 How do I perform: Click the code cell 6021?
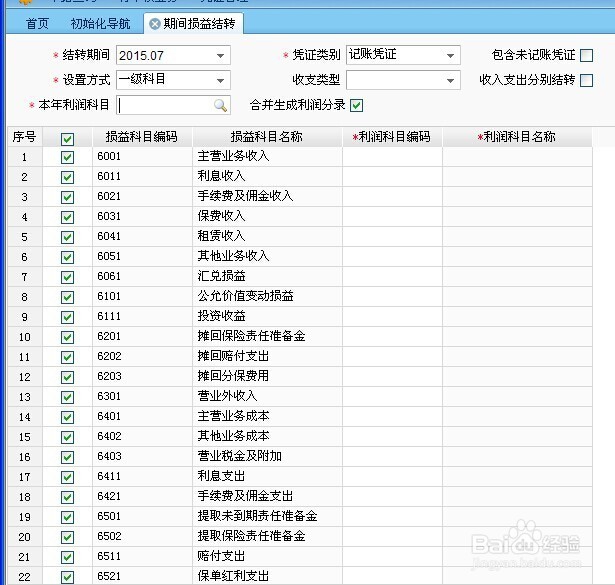pos(142,197)
